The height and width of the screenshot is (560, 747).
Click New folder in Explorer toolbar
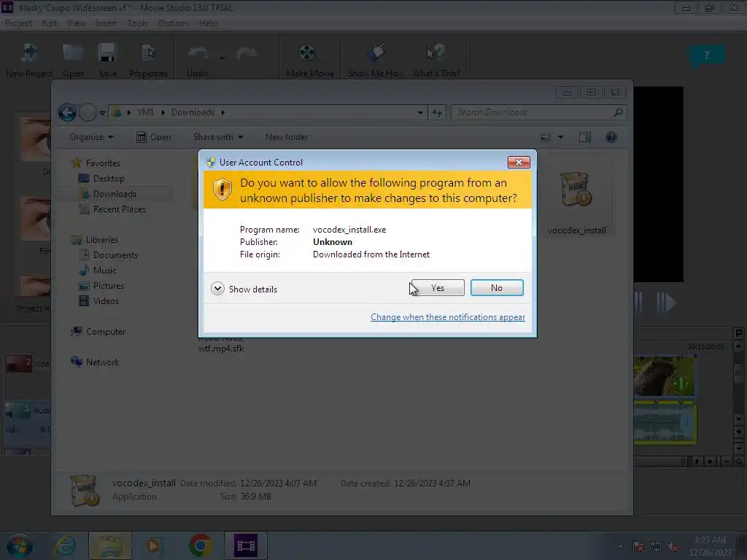(287, 137)
